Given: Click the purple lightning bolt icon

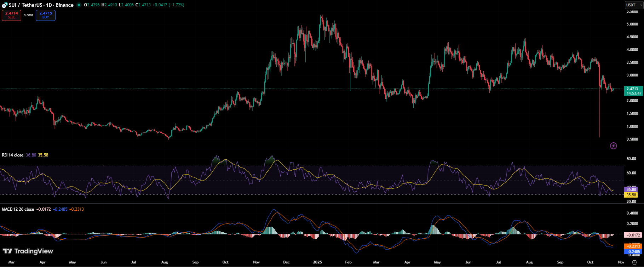Looking at the screenshot, I should pos(614,146).
